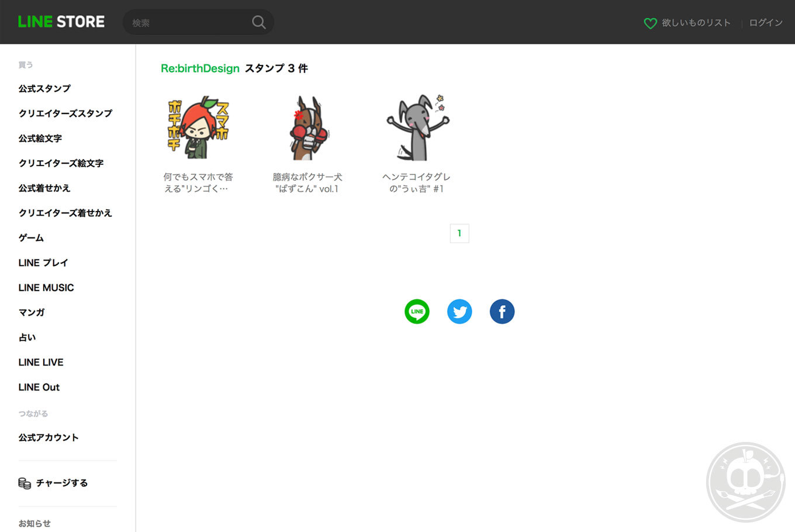The image size is (795, 532).
Task: Click the green wishlist heart icon
Action: (x=650, y=23)
